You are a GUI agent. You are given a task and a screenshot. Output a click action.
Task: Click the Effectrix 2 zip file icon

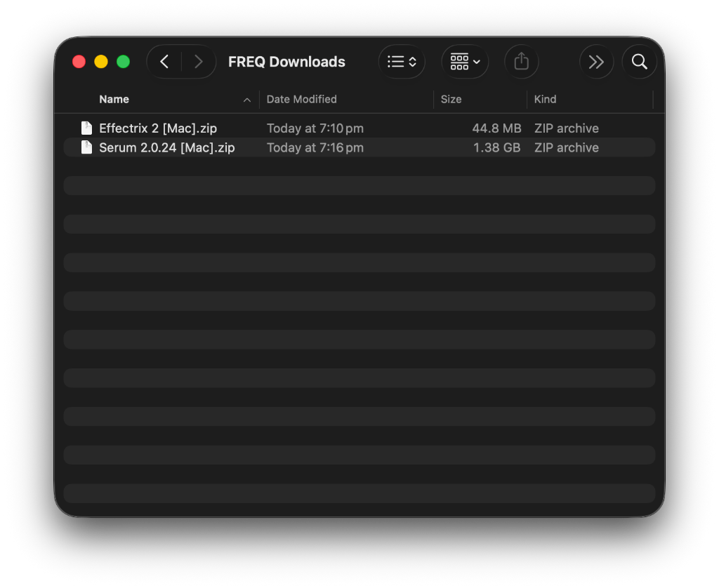[86, 128]
